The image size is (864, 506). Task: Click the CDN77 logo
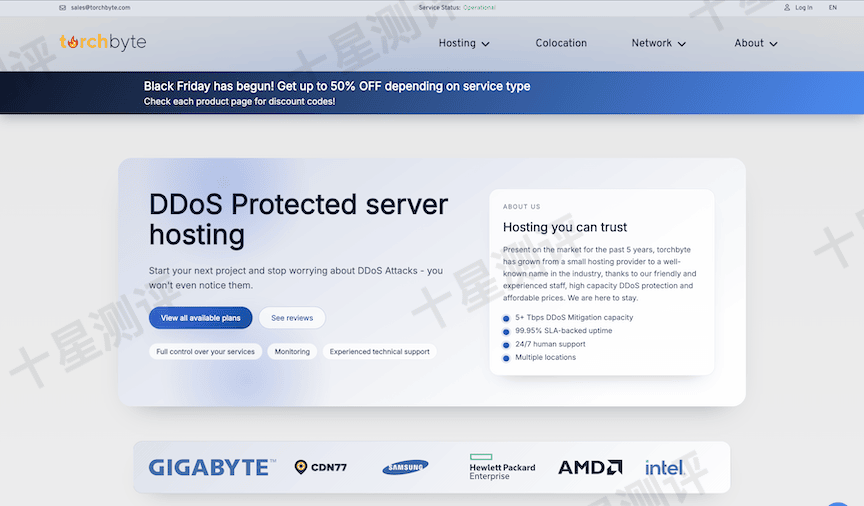[x=321, y=467]
